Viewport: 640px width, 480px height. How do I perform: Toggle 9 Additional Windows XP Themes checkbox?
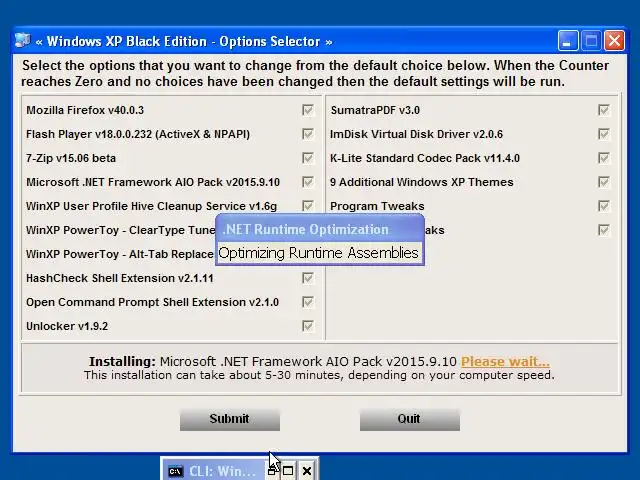[604, 182]
